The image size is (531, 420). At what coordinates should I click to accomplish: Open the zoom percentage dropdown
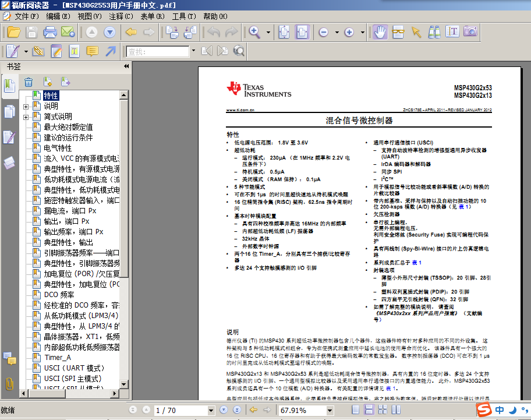pyautogui.click(x=330, y=411)
